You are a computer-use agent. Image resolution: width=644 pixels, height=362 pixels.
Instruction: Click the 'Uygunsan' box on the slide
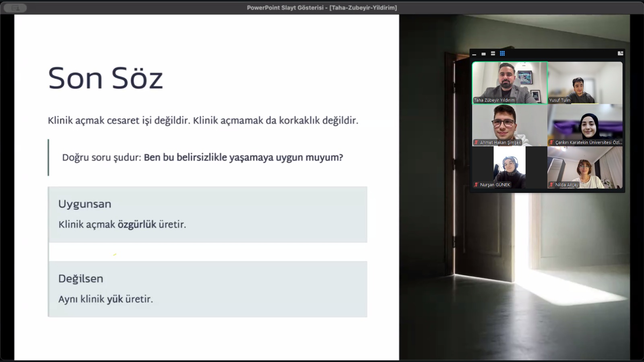coord(208,214)
